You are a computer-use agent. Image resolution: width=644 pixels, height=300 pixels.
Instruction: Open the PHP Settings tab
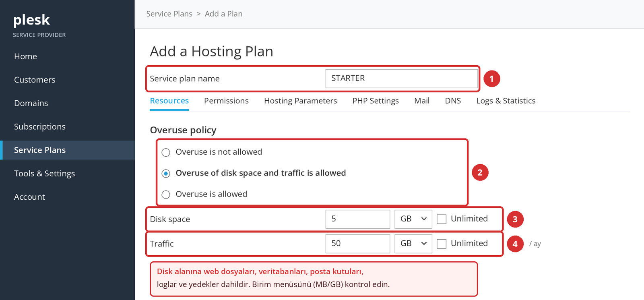(x=376, y=101)
